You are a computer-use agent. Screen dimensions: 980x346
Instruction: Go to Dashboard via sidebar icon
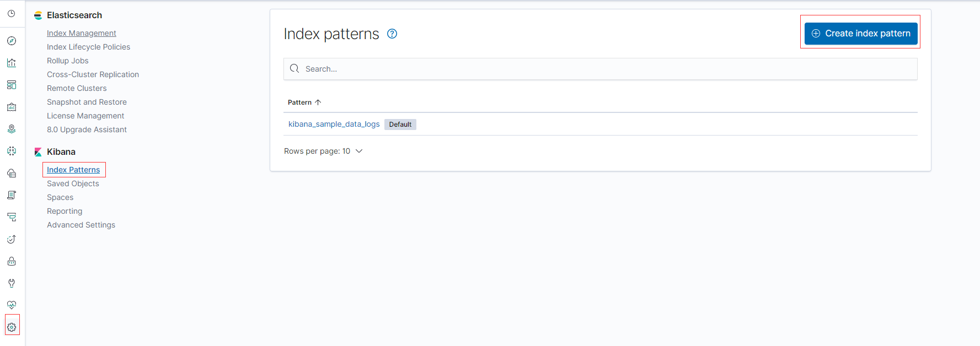[x=12, y=85]
